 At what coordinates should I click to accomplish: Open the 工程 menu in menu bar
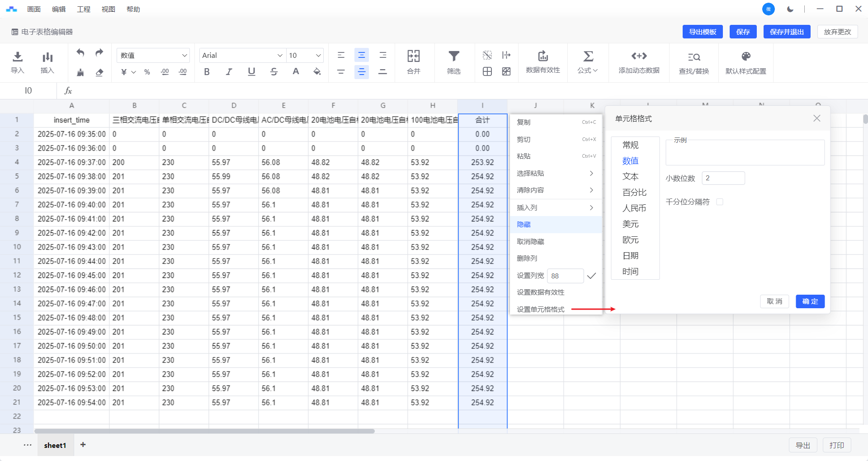click(84, 9)
